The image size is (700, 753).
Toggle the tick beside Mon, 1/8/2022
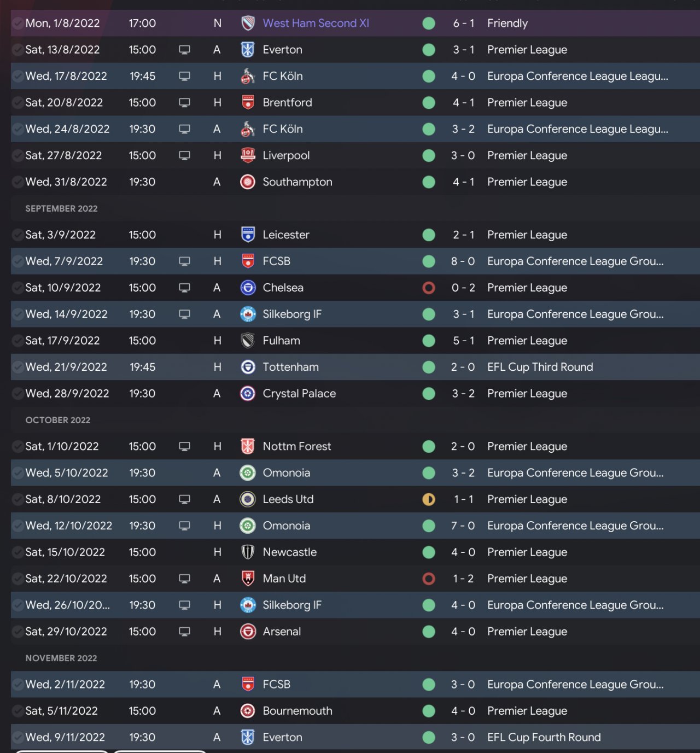[17, 24]
